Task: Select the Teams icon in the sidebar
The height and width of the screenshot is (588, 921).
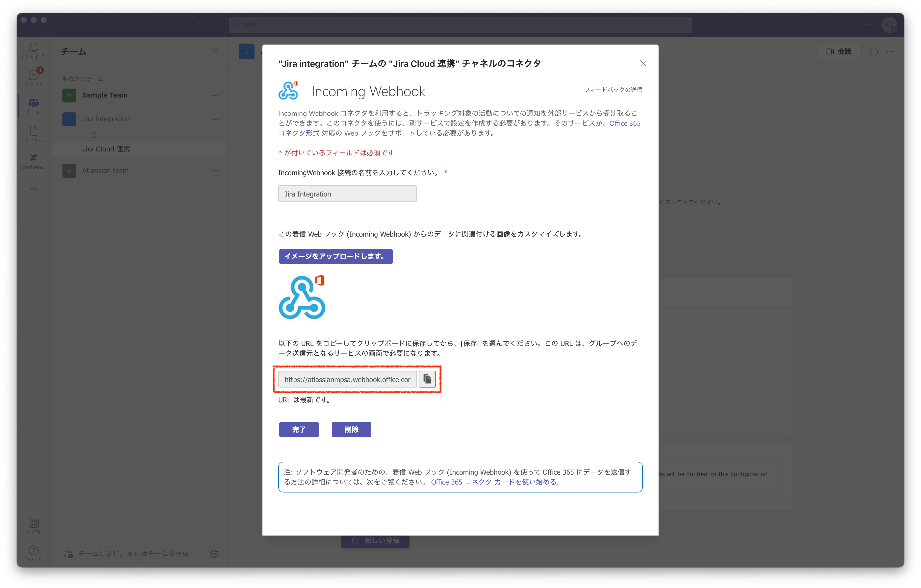Action: point(34,106)
